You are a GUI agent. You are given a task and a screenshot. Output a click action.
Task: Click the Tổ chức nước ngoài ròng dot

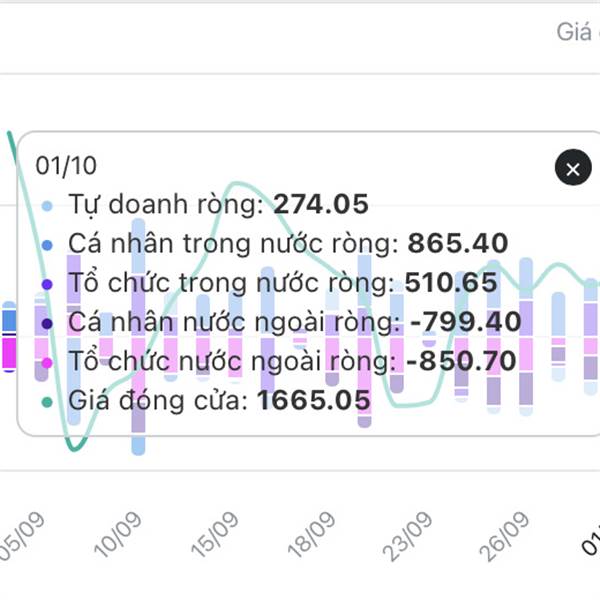click(48, 362)
